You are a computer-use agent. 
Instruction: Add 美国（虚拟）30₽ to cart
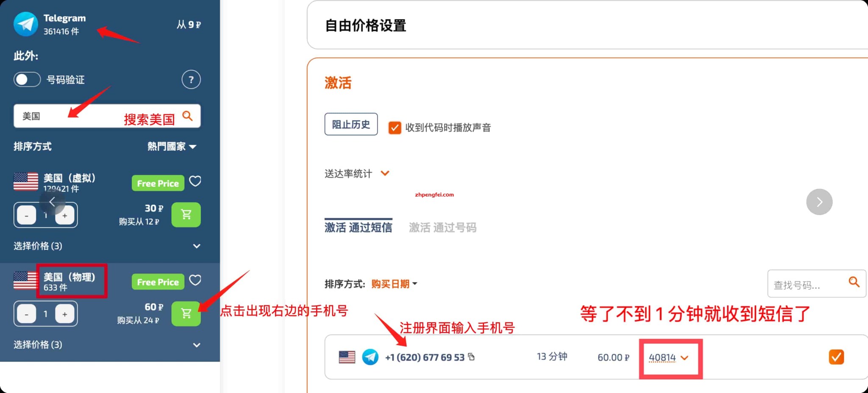pos(186,215)
